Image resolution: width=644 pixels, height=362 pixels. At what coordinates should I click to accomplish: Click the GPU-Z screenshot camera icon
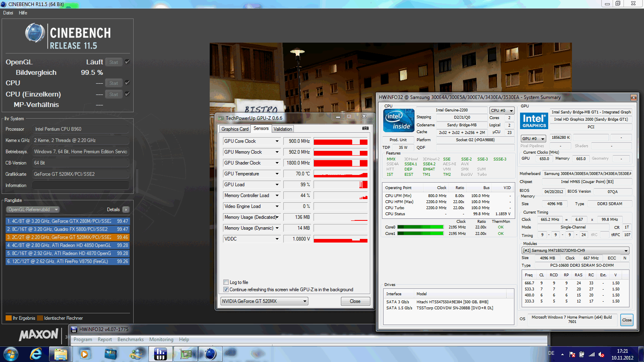tap(365, 128)
